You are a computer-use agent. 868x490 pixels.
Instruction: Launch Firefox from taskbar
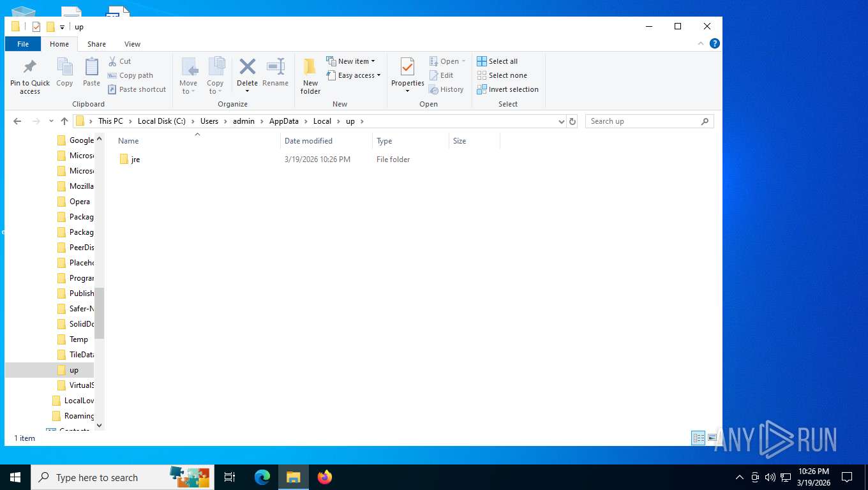[x=325, y=477]
